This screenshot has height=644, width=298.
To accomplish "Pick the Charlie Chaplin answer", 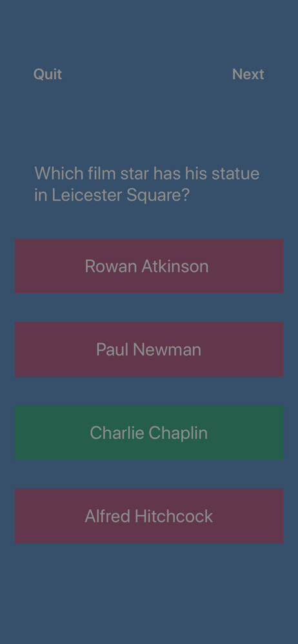I will coord(149,433).
